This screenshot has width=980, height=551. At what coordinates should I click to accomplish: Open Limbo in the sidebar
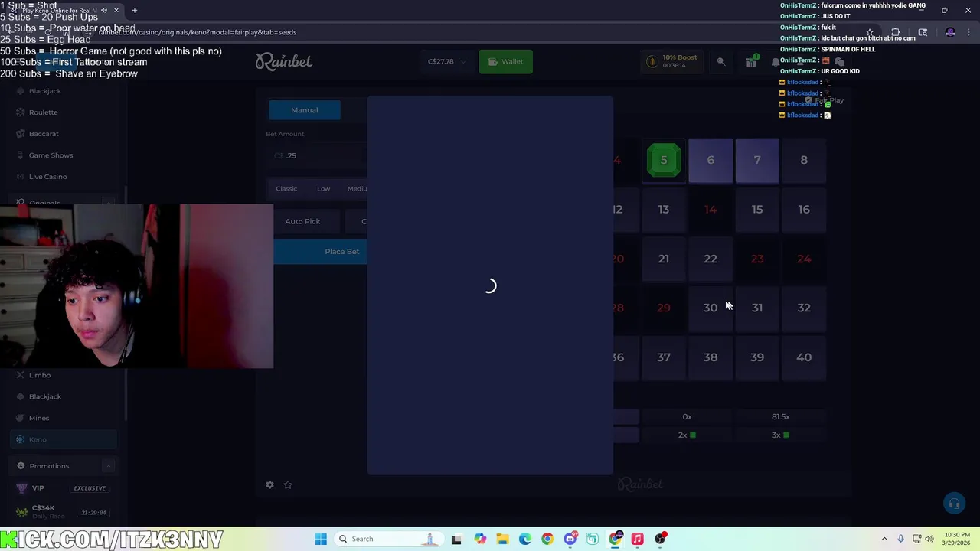tap(40, 375)
